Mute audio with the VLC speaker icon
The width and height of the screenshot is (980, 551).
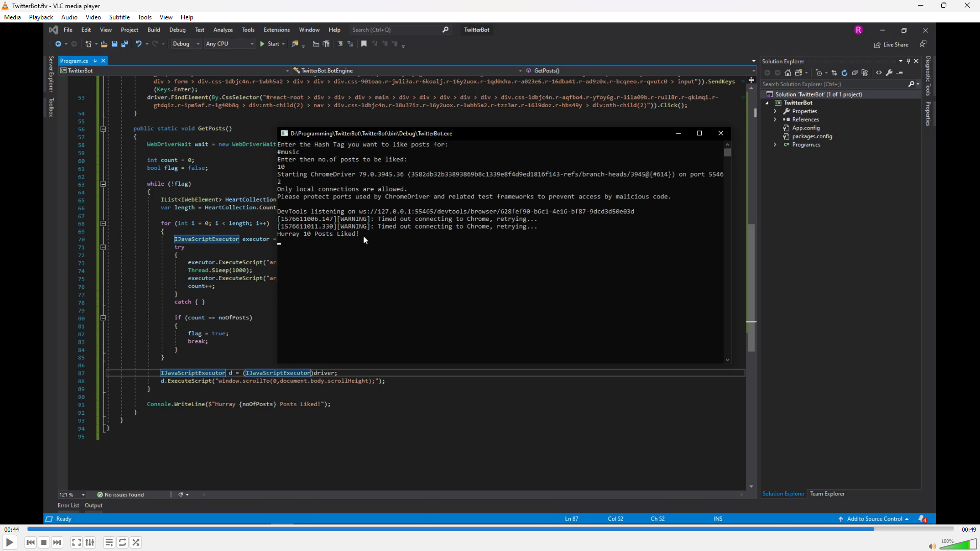(932, 546)
